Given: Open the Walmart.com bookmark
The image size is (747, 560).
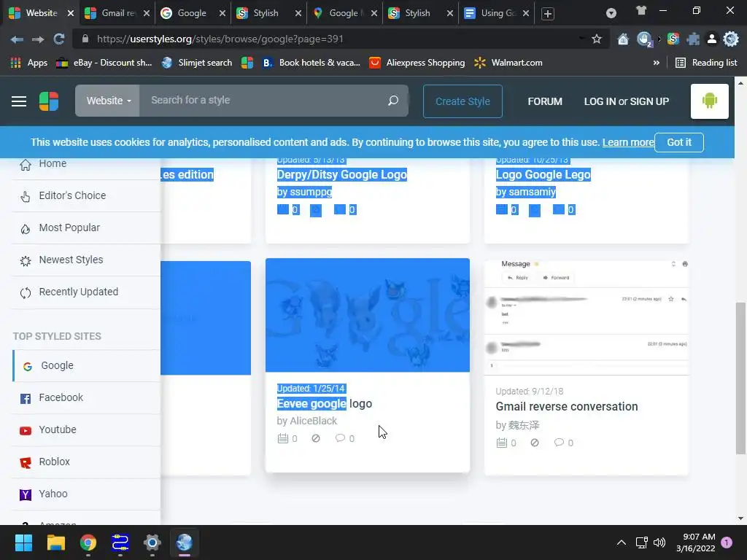Looking at the screenshot, I should 508,63.
